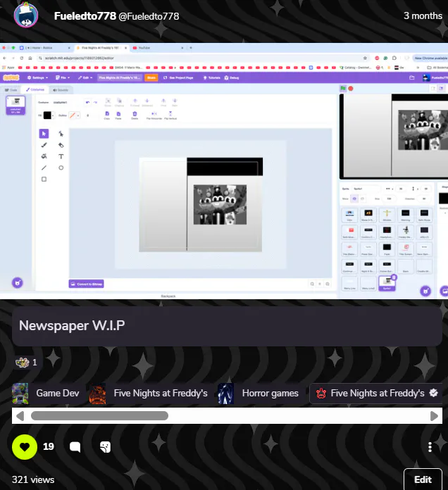Open comments with the speech bubble icon
The width and height of the screenshot is (448, 490).
[x=75, y=447]
